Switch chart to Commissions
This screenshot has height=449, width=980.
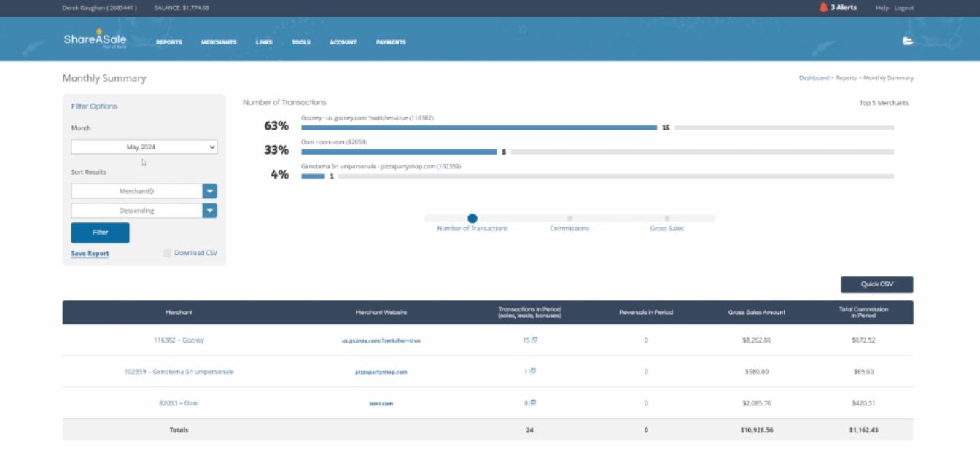pos(569,218)
